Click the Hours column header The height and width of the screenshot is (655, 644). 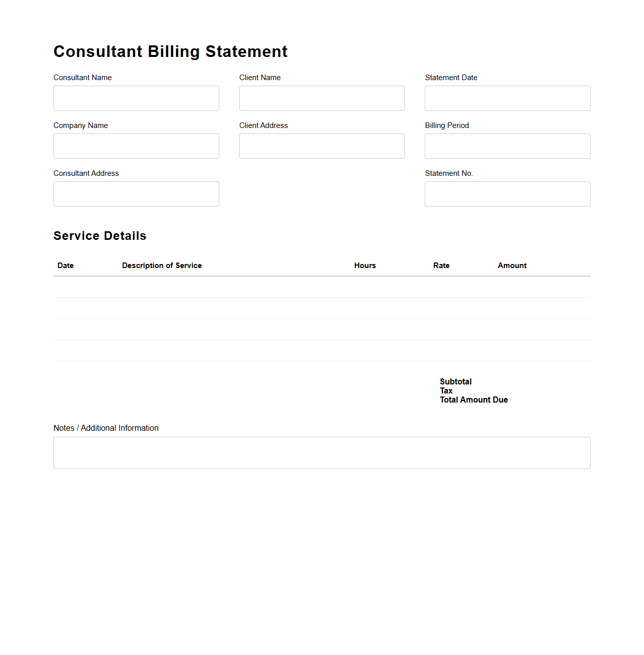(x=365, y=266)
